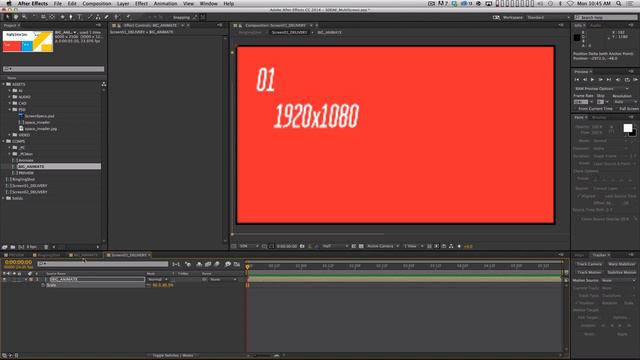This screenshot has height=360, width=640.
Task: Open the Window menu
Action: coord(208,3)
